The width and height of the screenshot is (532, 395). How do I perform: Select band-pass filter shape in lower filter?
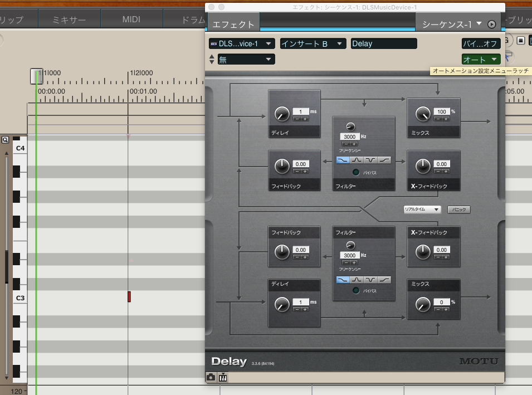click(357, 280)
